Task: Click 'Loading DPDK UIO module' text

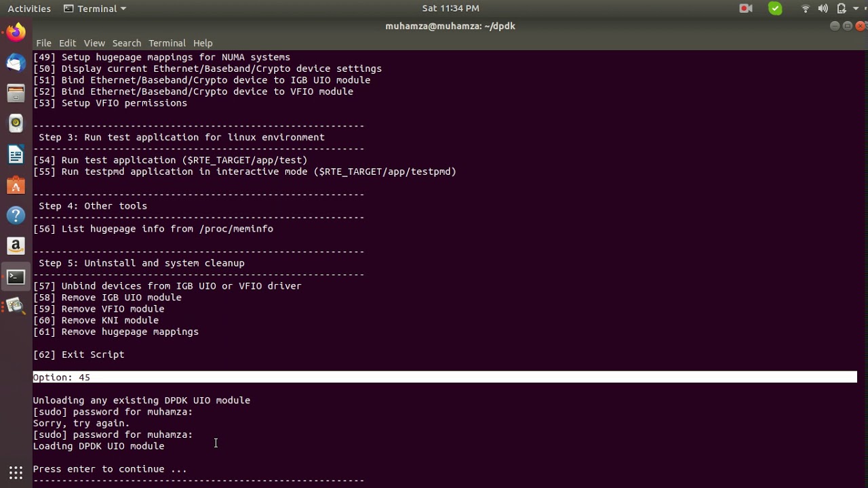Action: click(99, 446)
